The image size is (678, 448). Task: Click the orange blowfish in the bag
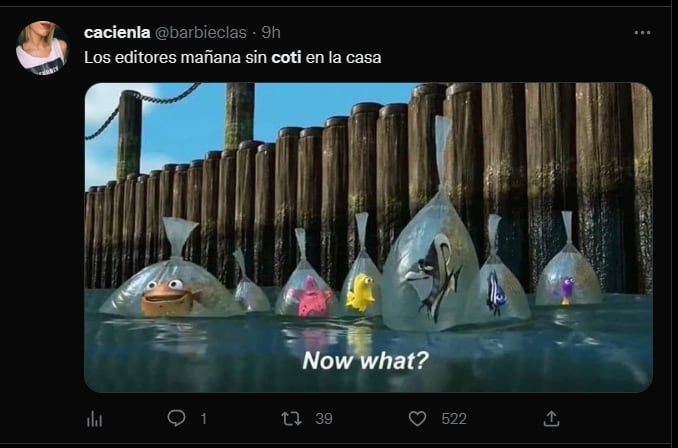pyautogui.click(x=165, y=296)
